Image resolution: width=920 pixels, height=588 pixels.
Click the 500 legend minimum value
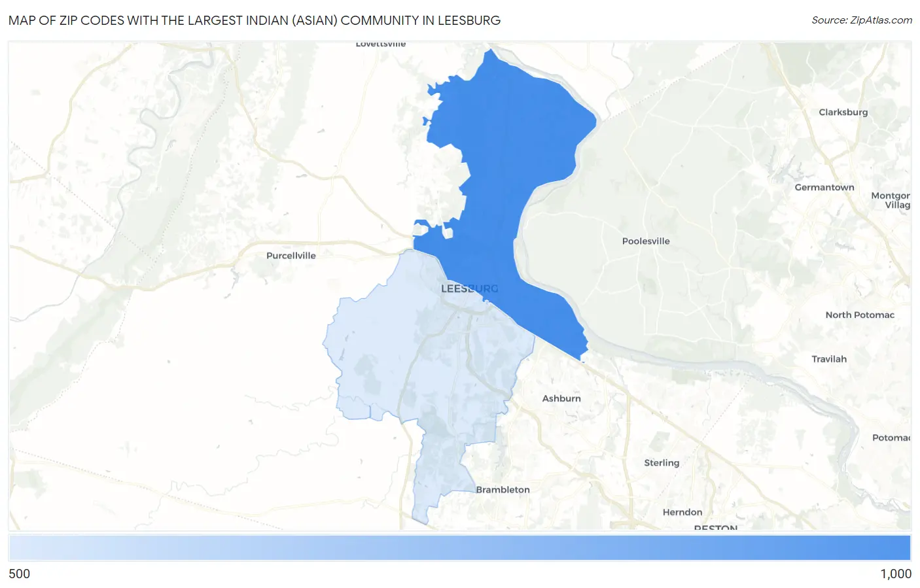coord(20,574)
